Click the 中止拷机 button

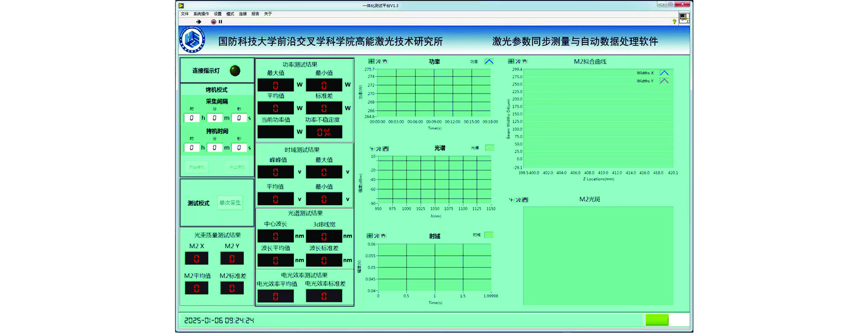pos(237,167)
